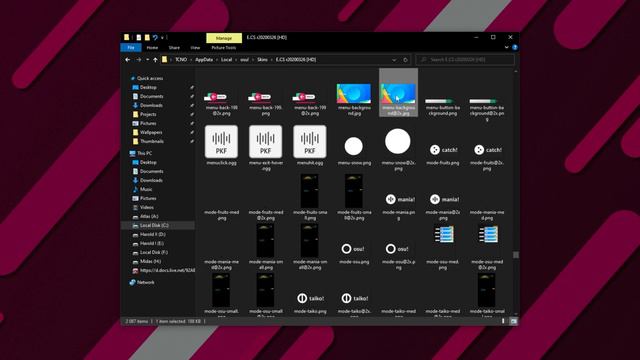Open pinned Downloads under Quick access

[x=151, y=105]
